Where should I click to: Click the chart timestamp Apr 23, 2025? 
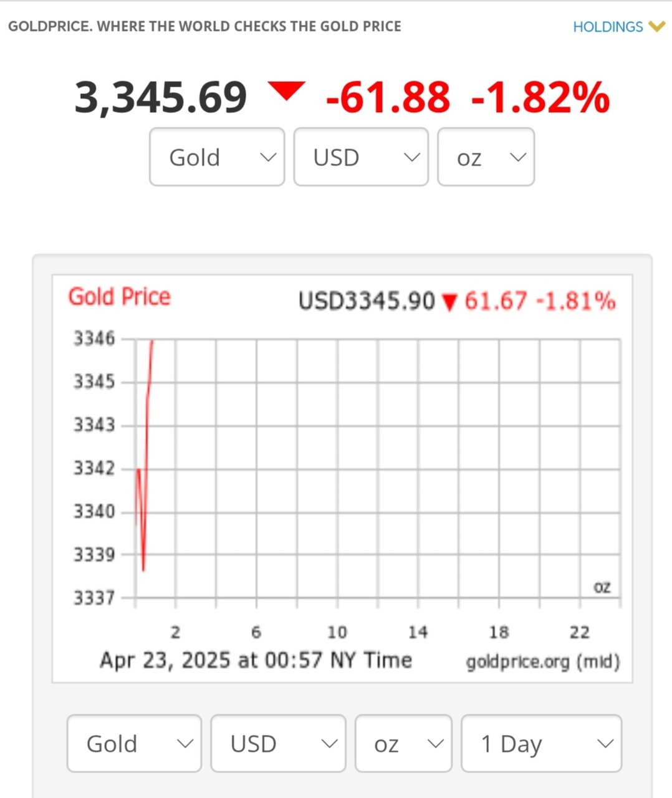[256, 660]
